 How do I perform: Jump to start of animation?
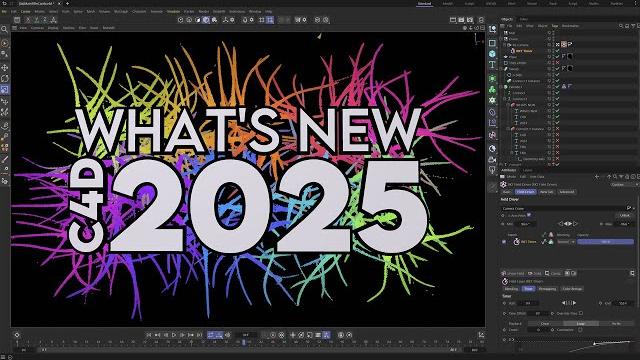pyautogui.click(x=149, y=335)
